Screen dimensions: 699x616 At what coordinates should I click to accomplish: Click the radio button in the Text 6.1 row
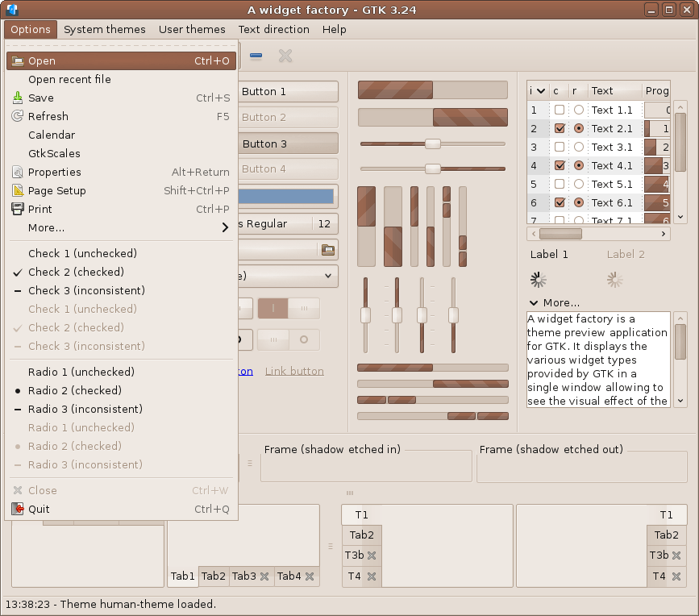pos(579,203)
